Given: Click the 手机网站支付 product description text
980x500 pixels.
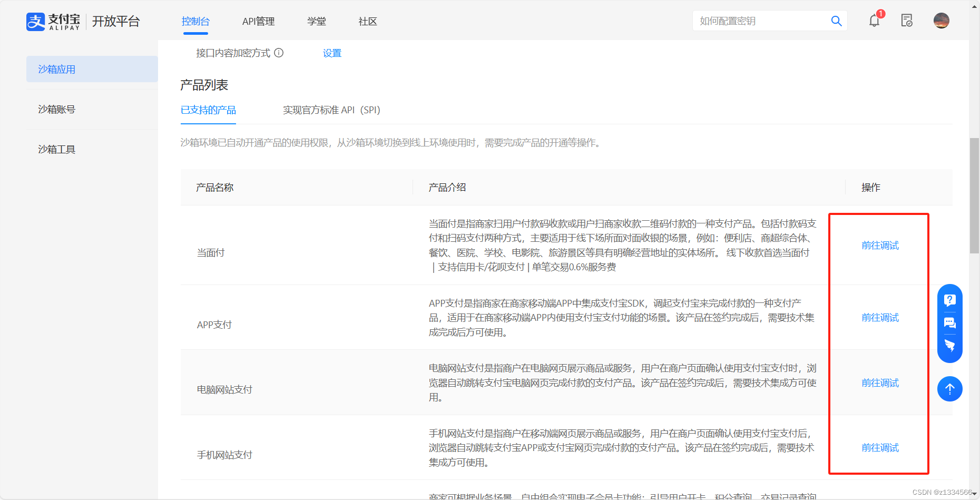Looking at the screenshot, I should pyautogui.click(x=622, y=448).
